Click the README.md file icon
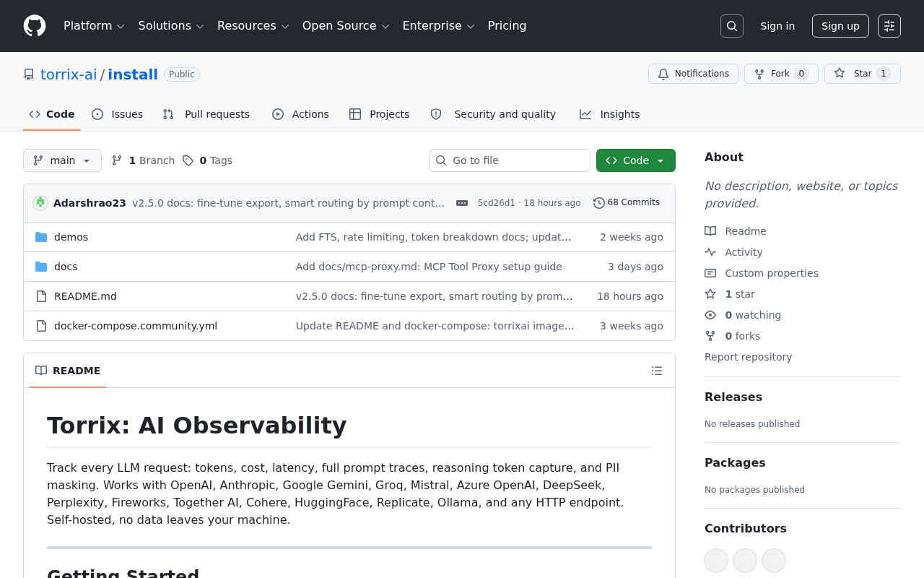Image resolution: width=924 pixels, height=578 pixels. click(x=41, y=296)
